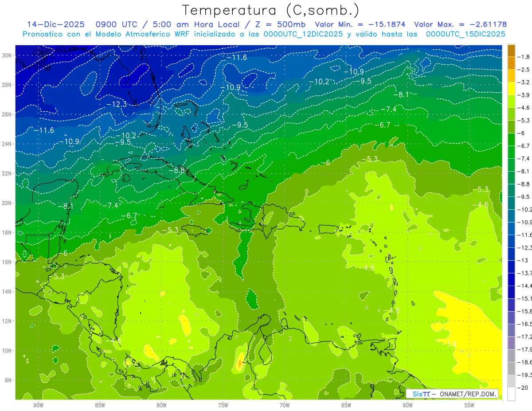The height and width of the screenshot is (411, 532).
Task: Click the 80W longitude axis label
Action: click(161, 405)
